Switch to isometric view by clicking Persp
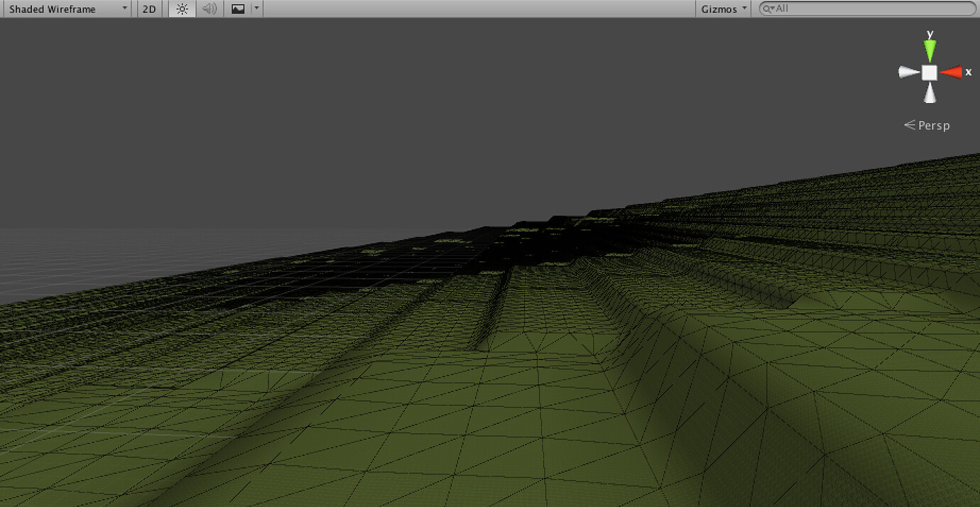 pos(933,125)
